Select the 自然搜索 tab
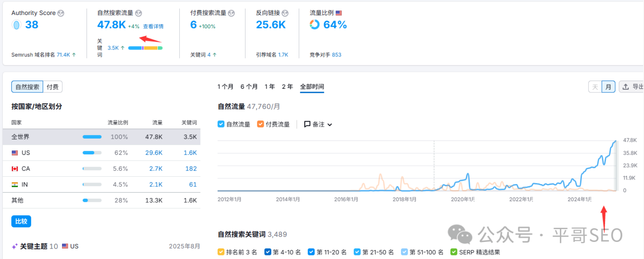The width and height of the screenshot is (644, 259). coord(27,87)
